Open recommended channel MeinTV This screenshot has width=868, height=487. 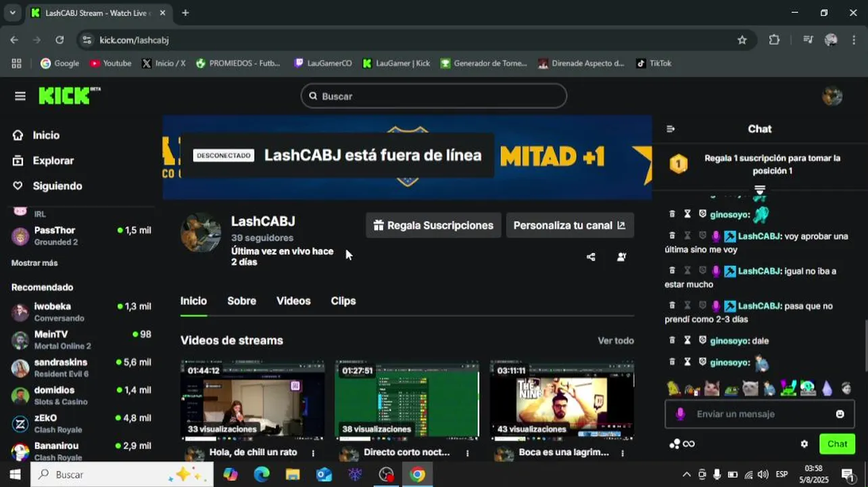tap(81, 340)
